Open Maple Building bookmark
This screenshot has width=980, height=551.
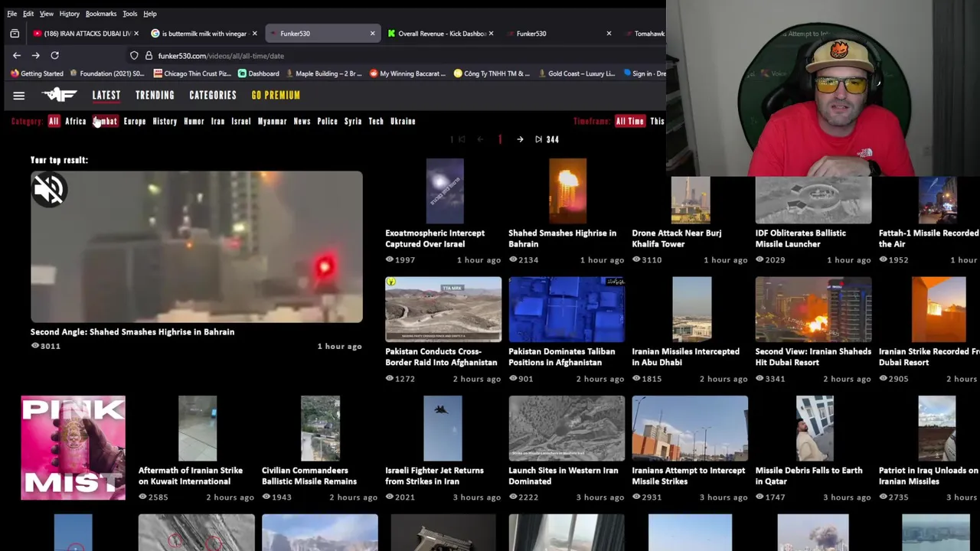pyautogui.click(x=323, y=73)
